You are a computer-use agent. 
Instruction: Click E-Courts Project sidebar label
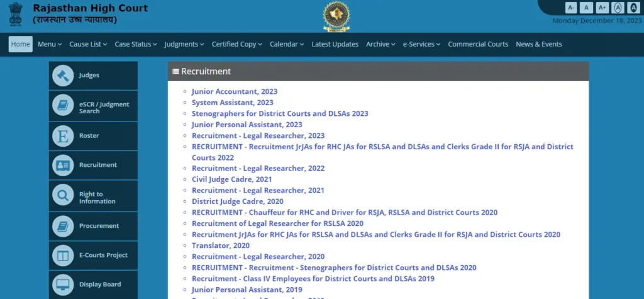point(104,256)
